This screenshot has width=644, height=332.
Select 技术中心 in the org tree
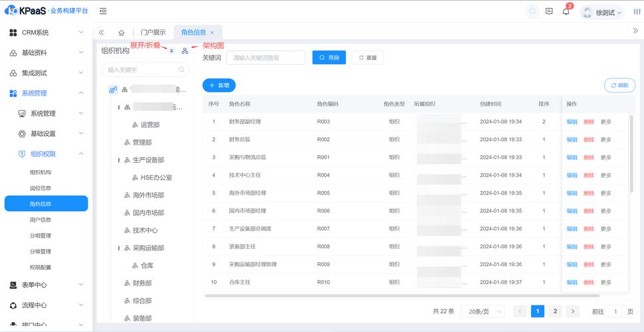(x=145, y=230)
